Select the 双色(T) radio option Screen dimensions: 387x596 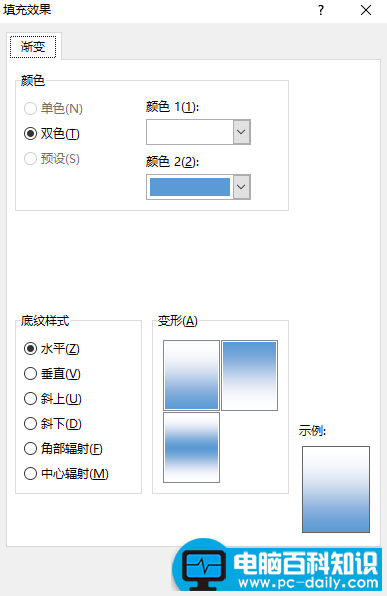click(x=52, y=134)
